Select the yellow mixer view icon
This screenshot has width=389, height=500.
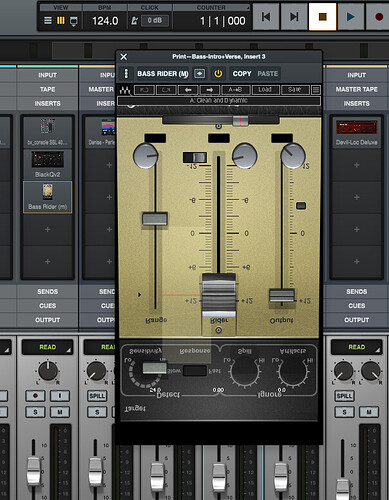(61, 21)
